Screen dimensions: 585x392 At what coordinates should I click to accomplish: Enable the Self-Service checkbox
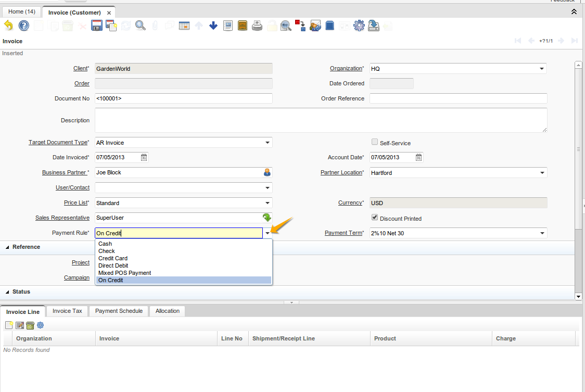[374, 142]
